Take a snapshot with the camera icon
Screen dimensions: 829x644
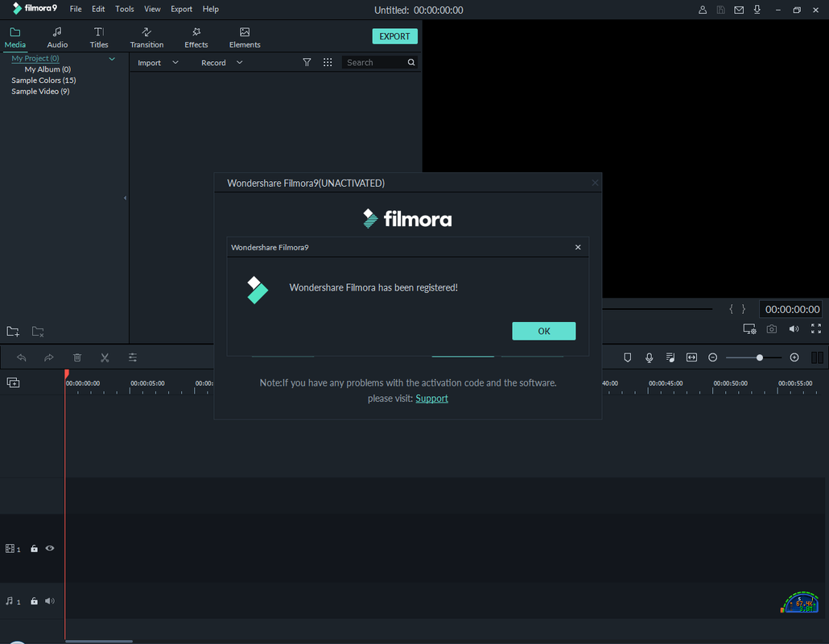(x=772, y=329)
